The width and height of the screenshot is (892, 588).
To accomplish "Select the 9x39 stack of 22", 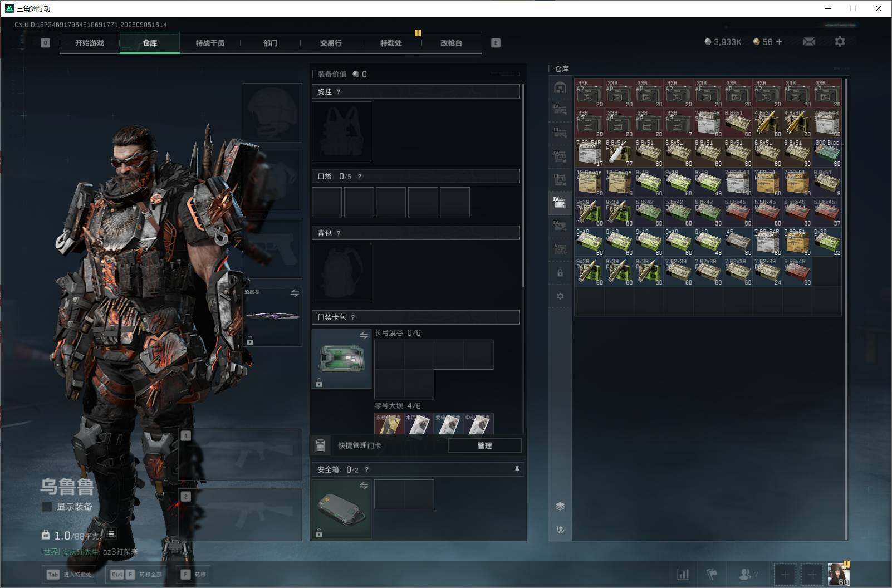I will pyautogui.click(x=827, y=242).
